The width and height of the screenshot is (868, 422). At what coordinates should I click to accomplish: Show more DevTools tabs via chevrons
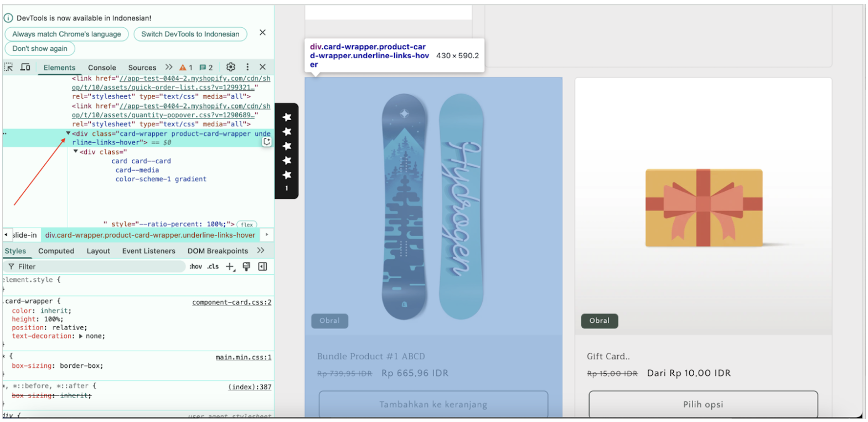(x=169, y=67)
